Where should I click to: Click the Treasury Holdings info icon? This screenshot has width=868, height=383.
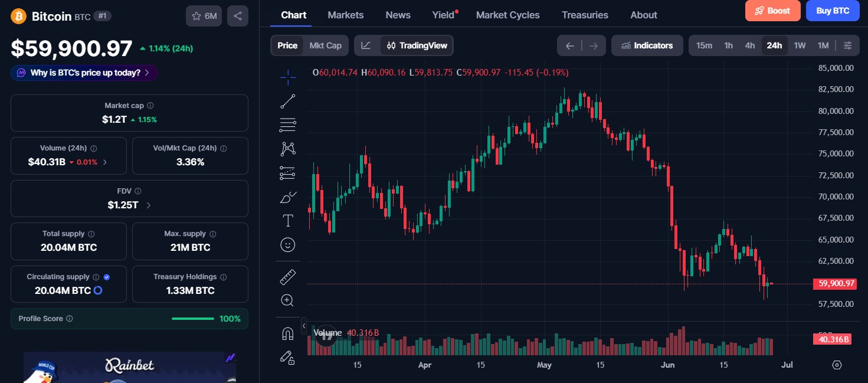click(224, 277)
